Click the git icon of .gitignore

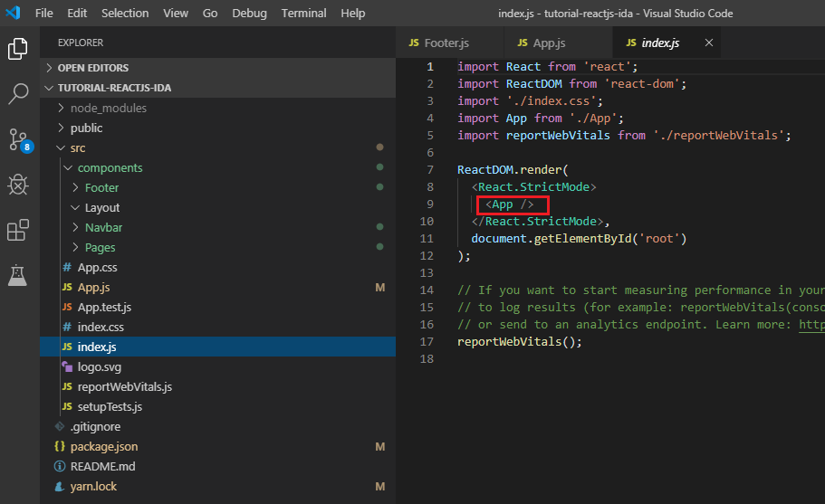[60, 426]
